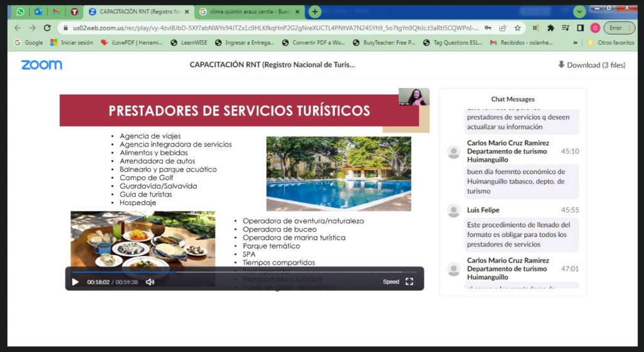Open Convertir PDF a Wo... bookmark
This screenshot has height=352, width=644.
(x=314, y=42)
